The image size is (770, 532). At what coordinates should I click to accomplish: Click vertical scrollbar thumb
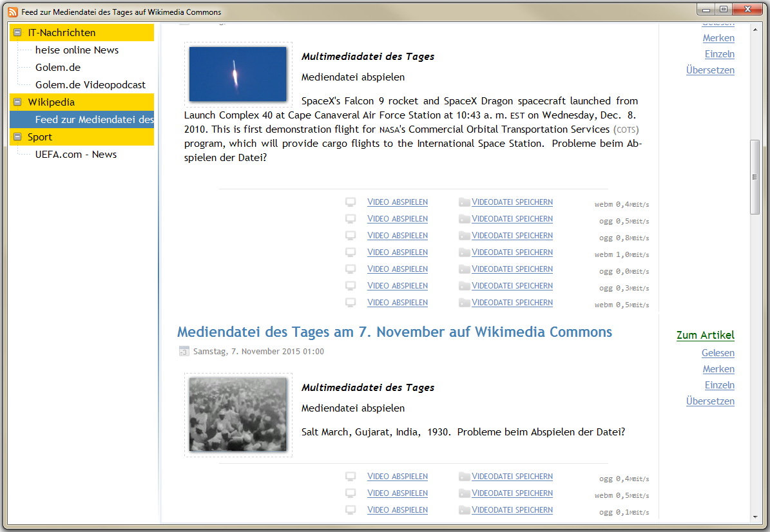click(755, 177)
